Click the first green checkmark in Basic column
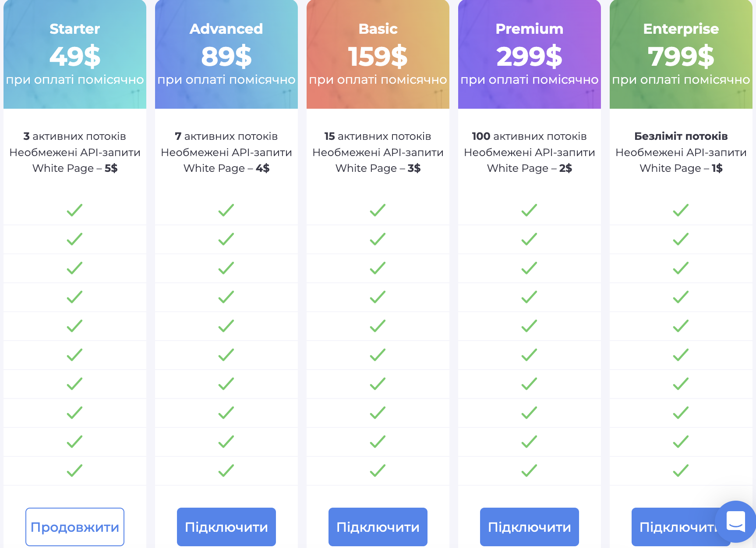Image resolution: width=756 pixels, height=548 pixels. point(378,210)
